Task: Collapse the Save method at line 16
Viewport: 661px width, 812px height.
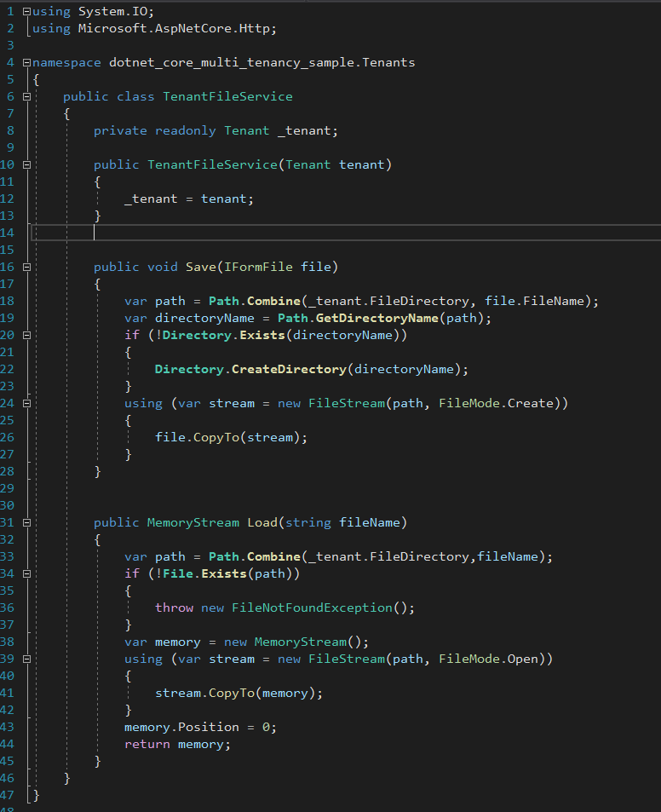Action: tap(27, 268)
